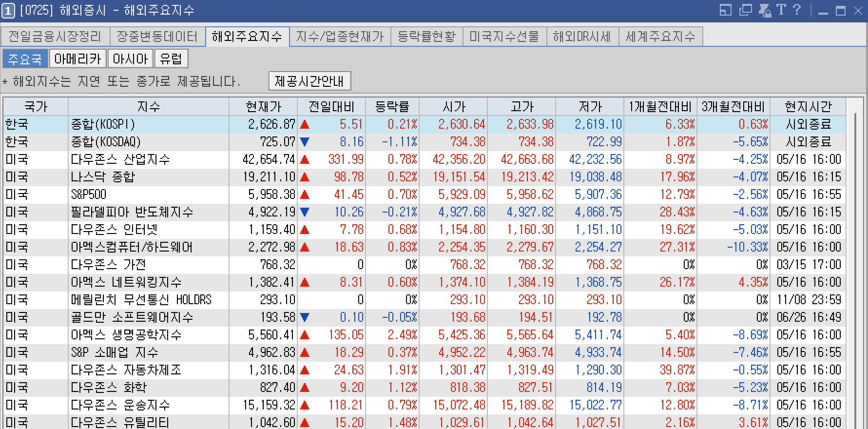Select the 필라델피아 반도체지수 row
This screenshot has height=429, width=868.
[x=424, y=212]
